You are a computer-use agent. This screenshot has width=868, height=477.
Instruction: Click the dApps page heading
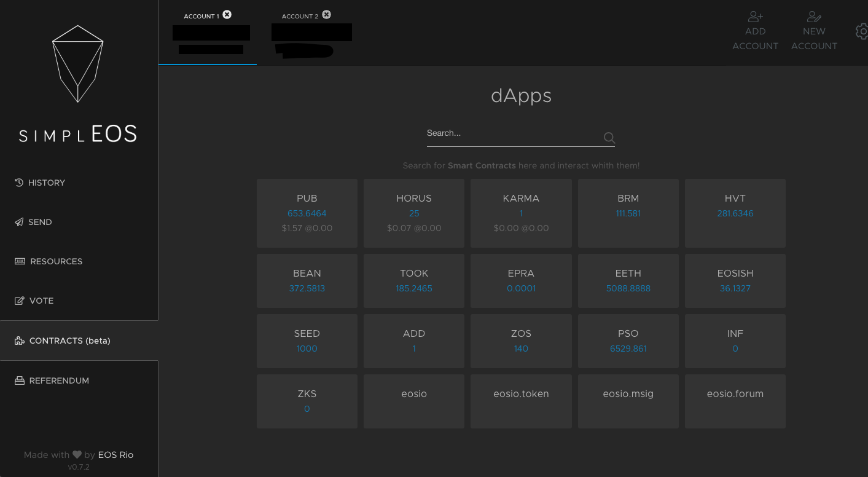(521, 96)
